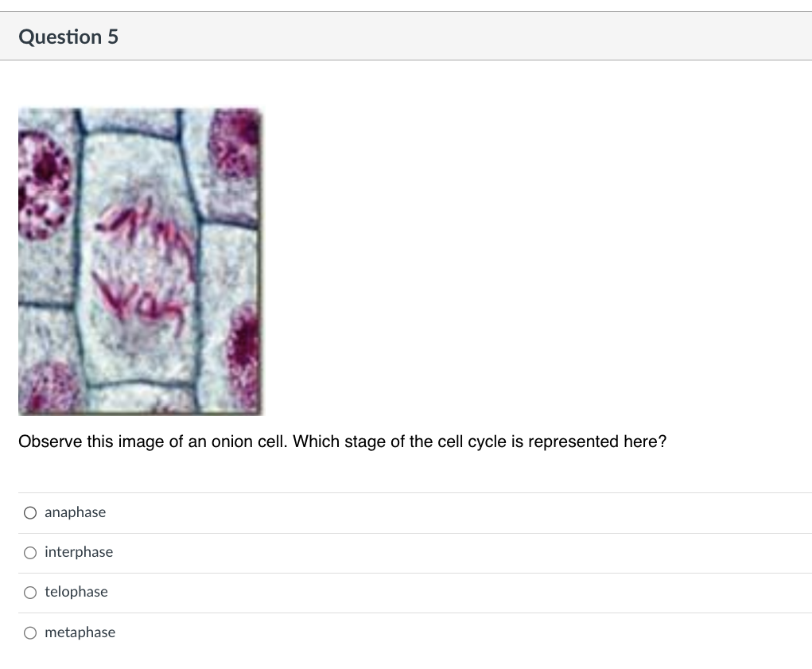Viewport: 812px width, 669px height.
Task: Click the interphase answer label
Action: (79, 552)
